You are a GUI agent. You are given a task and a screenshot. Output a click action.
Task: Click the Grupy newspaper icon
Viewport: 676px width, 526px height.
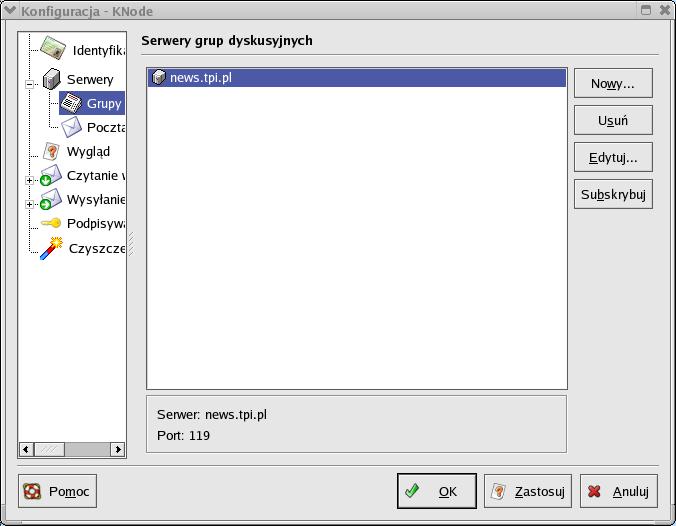[x=72, y=103]
